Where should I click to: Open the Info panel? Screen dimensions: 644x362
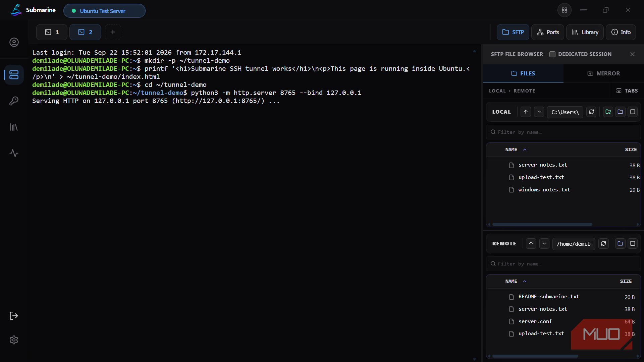tap(621, 32)
